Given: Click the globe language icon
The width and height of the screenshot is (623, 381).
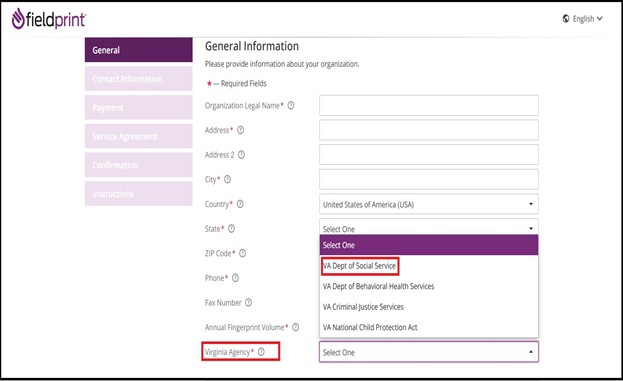Looking at the screenshot, I should tap(566, 19).
